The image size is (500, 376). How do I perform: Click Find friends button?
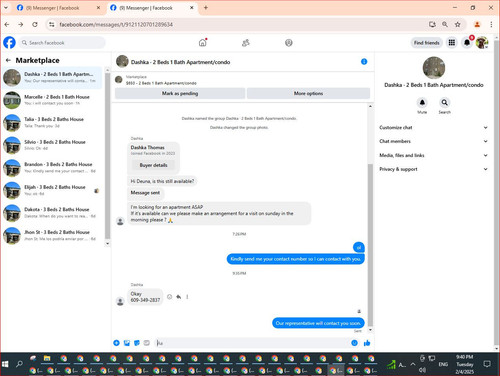coord(426,43)
